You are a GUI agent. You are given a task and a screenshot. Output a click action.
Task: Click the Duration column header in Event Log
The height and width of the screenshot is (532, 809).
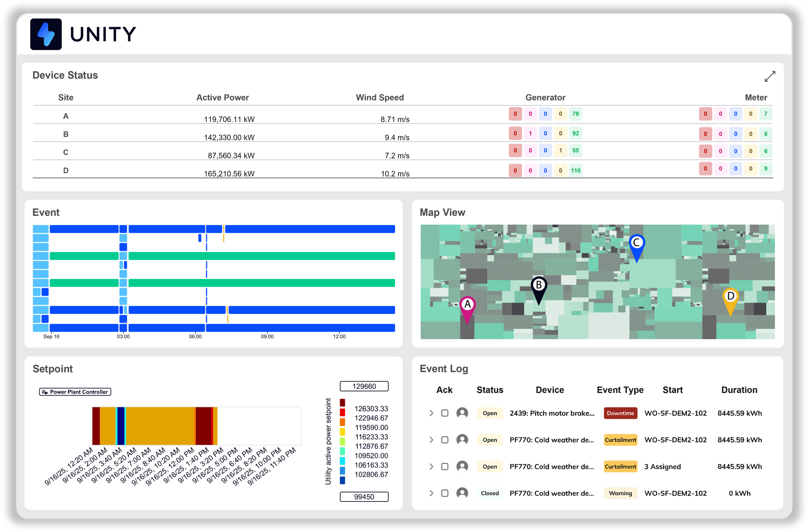pos(739,390)
